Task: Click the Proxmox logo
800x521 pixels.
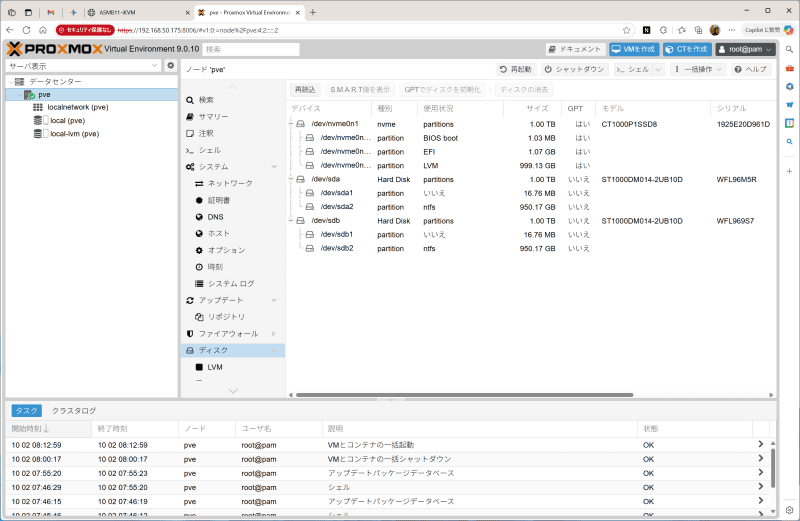Action: coord(55,49)
